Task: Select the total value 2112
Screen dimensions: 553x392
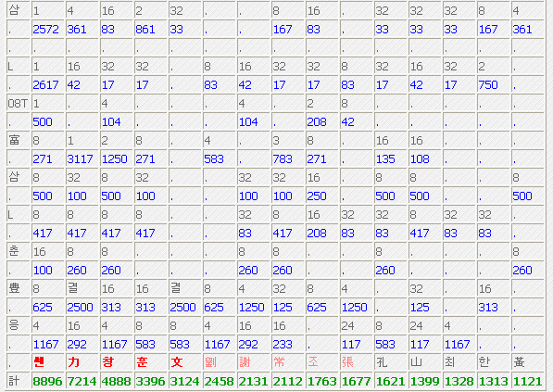Action: coord(287,382)
